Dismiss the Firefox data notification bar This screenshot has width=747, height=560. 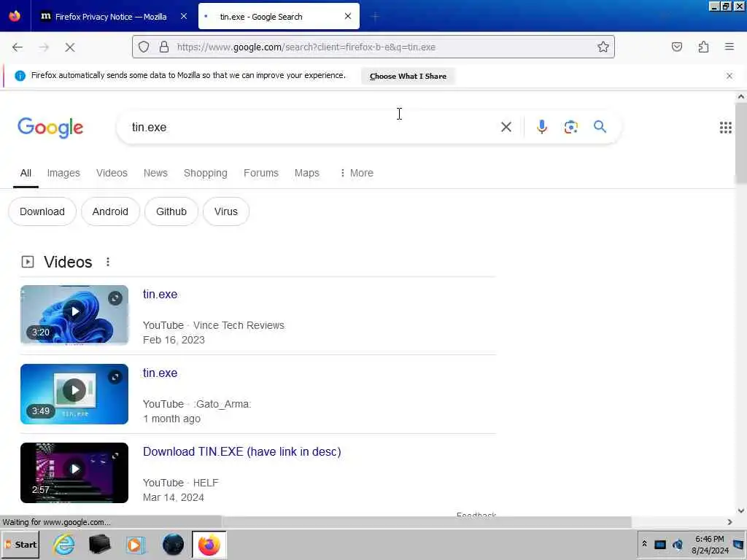pos(729,76)
